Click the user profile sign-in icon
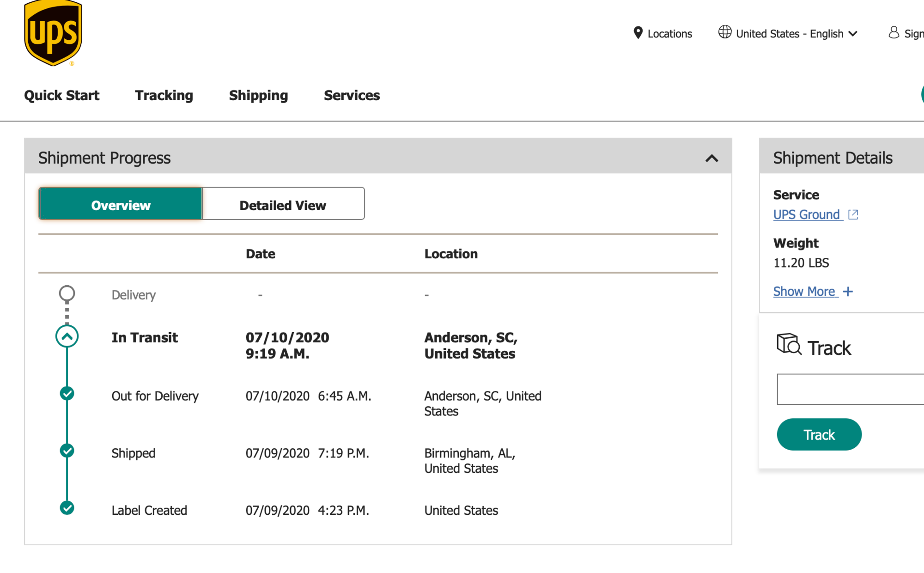This screenshot has height=573, width=924. point(894,32)
